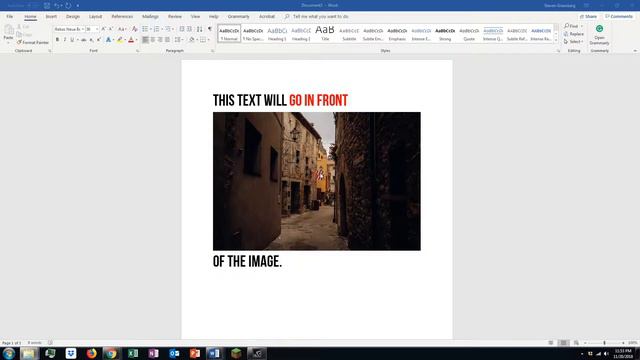Image resolution: width=640 pixels, height=360 pixels.
Task: Click the Decrease Indent icon
Action: point(182,29)
